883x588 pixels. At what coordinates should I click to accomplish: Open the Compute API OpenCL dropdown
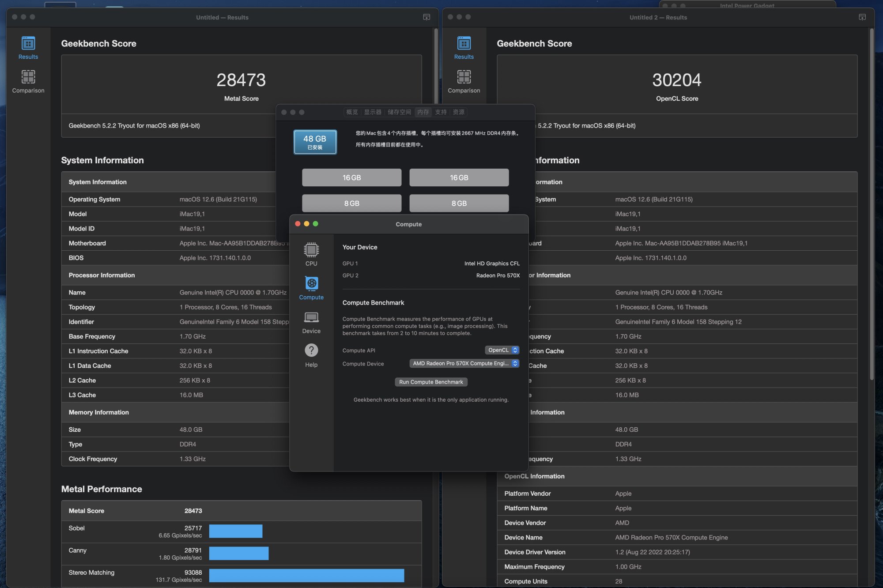tap(502, 350)
